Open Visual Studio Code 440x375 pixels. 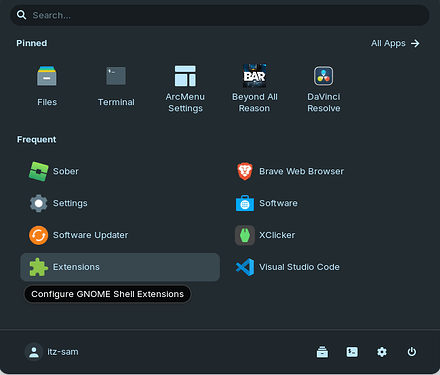pos(326,267)
